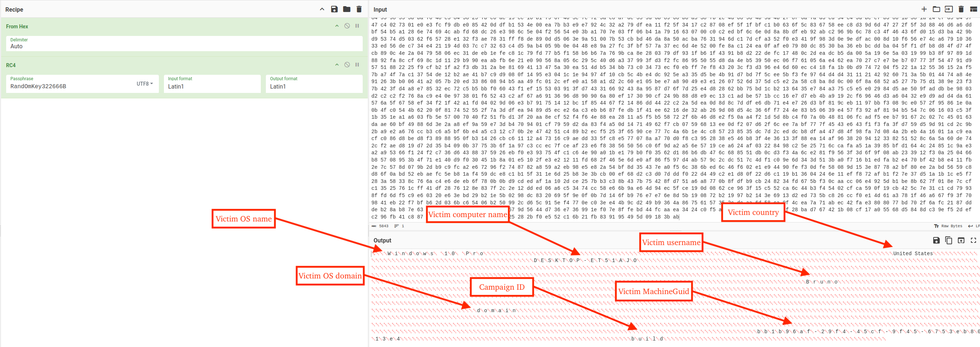Screen dimensions: 980x347
Task: Disable the RC4 operation
Action: 347,65
